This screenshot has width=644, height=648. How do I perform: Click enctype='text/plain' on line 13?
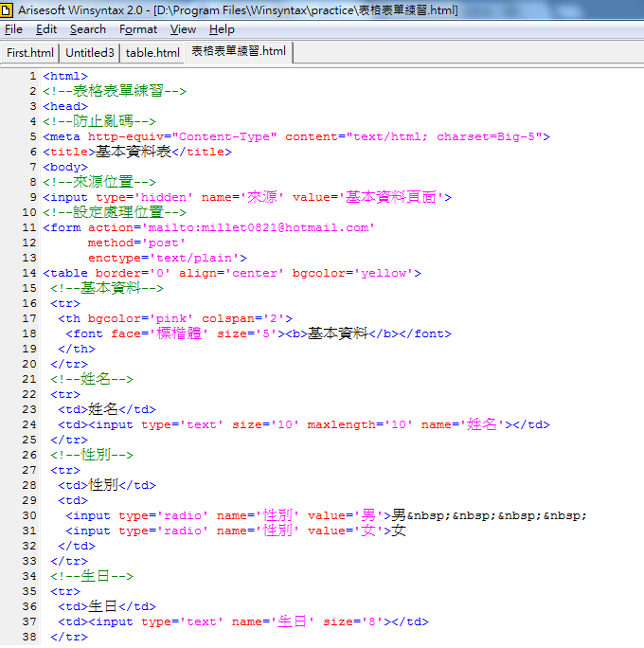pos(164,259)
